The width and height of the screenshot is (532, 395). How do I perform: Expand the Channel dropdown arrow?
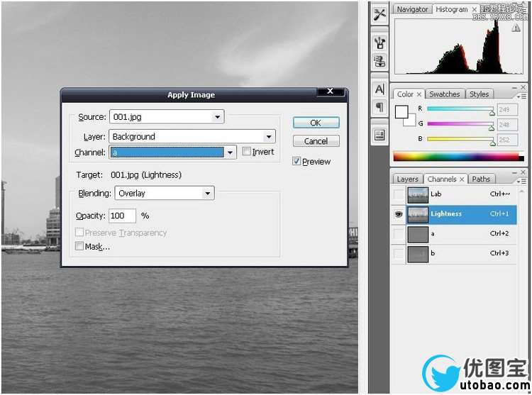(x=230, y=152)
